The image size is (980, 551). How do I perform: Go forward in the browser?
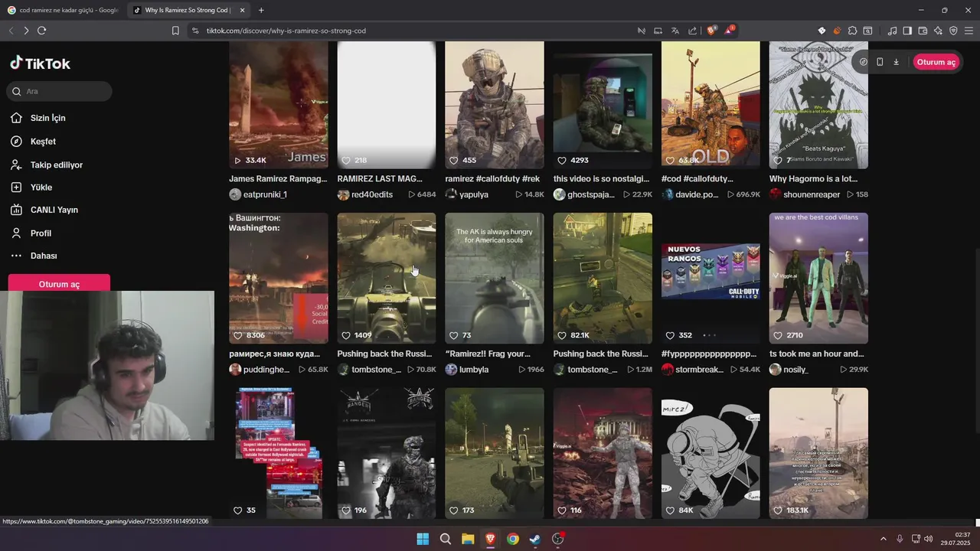pyautogui.click(x=26, y=31)
